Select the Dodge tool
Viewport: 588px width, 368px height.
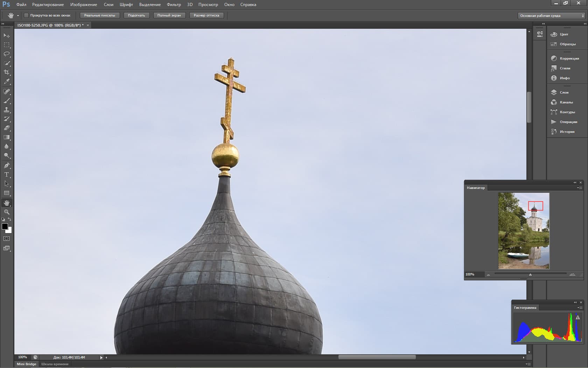[x=7, y=155]
